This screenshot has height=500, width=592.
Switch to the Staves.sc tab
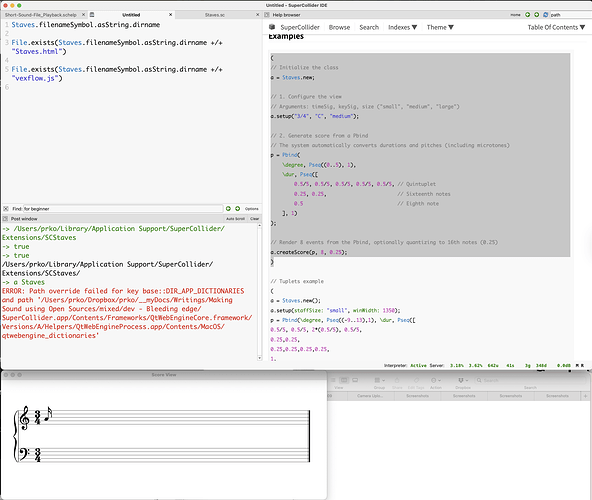[214, 15]
